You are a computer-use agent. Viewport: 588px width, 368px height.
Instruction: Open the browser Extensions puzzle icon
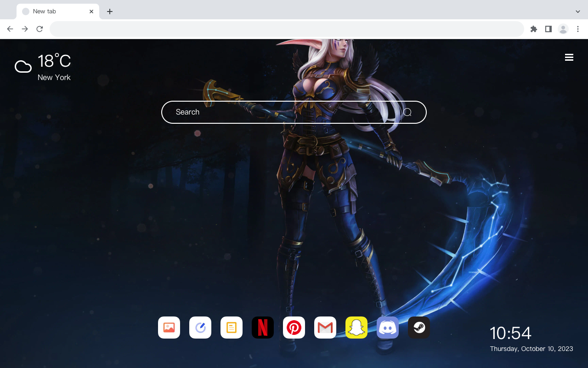tap(533, 29)
